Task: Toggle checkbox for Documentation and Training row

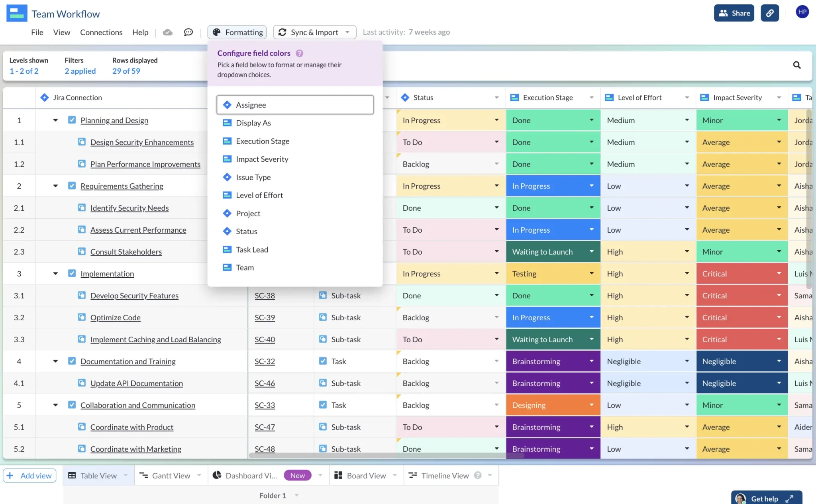Action: (x=72, y=361)
